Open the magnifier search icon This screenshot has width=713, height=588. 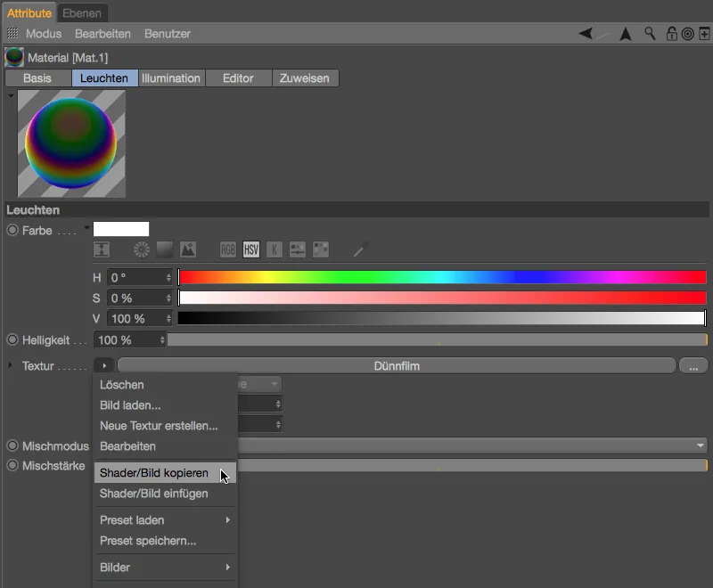[x=650, y=34]
